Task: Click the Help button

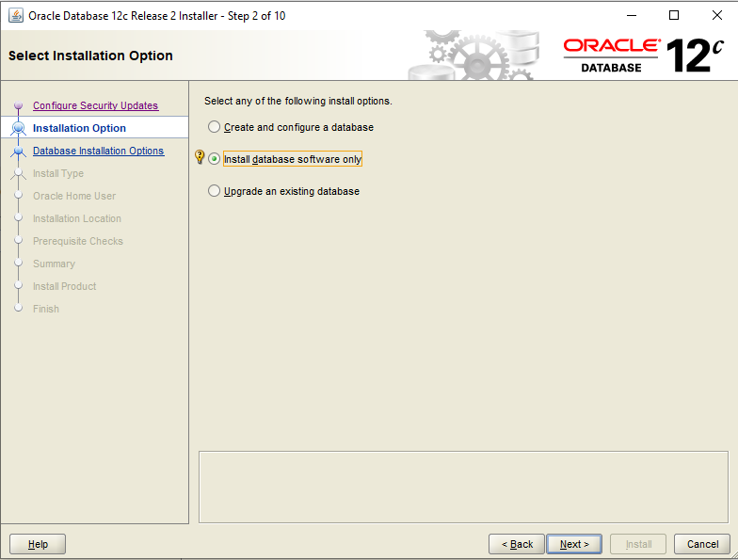Action: [38, 544]
